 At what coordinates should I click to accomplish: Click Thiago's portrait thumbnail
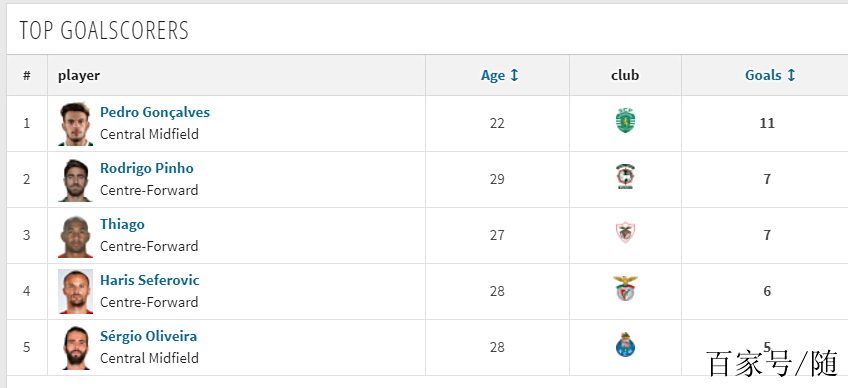point(75,236)
